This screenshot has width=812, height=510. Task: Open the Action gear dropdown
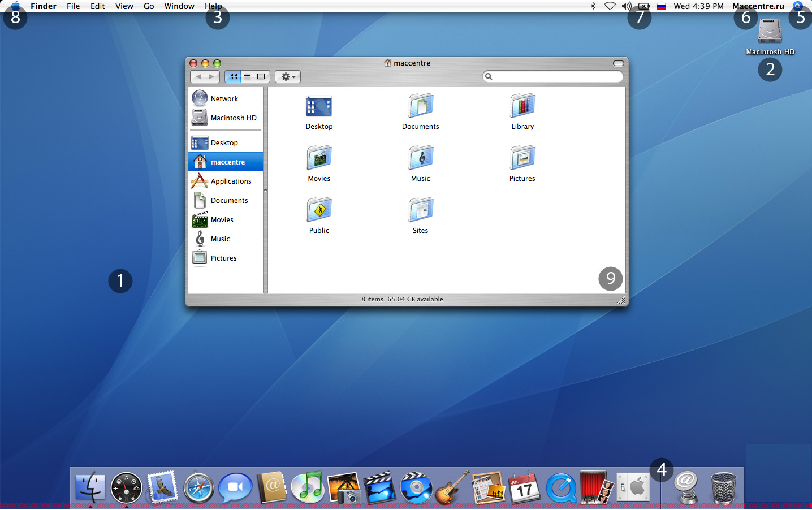coord(288,76)
